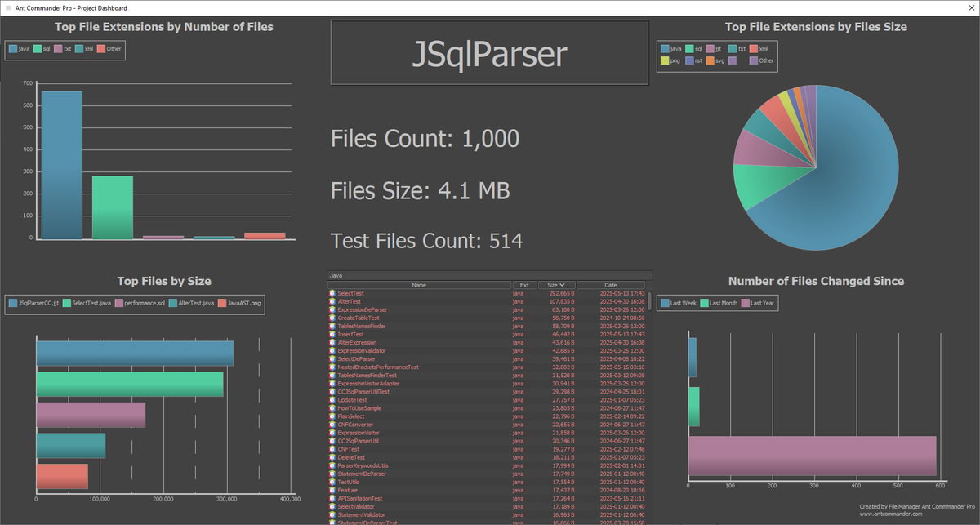Screen dimensions: 980x525
Task: Click the Files Size: 4.1 MB text
Action: tap(421, 191)
